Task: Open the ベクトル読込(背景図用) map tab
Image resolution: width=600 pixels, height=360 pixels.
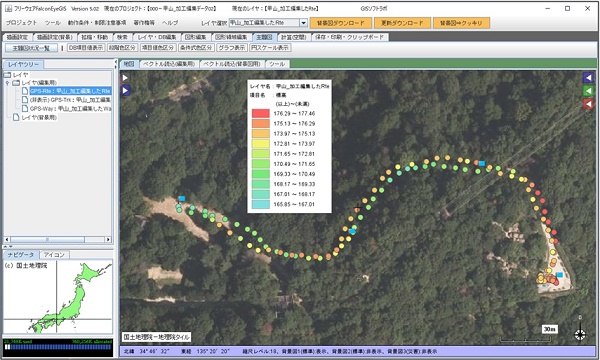Action: 232,64
